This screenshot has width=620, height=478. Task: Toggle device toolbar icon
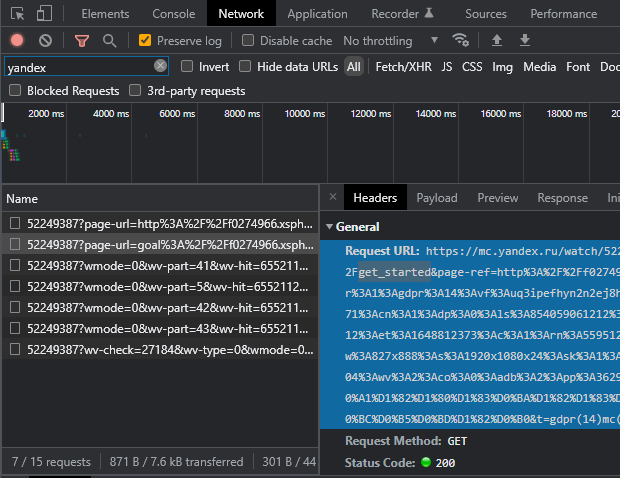click(x=44, y=14)
